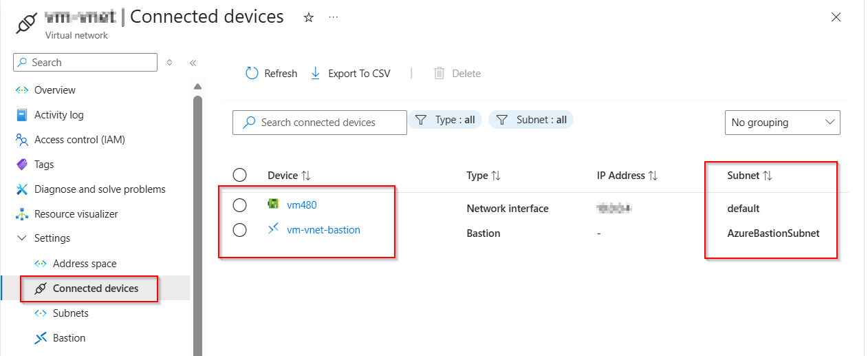The width and height of the screenshot is (868, 356).
Task: Sort by IP Address column
Action: coord(627,176)
